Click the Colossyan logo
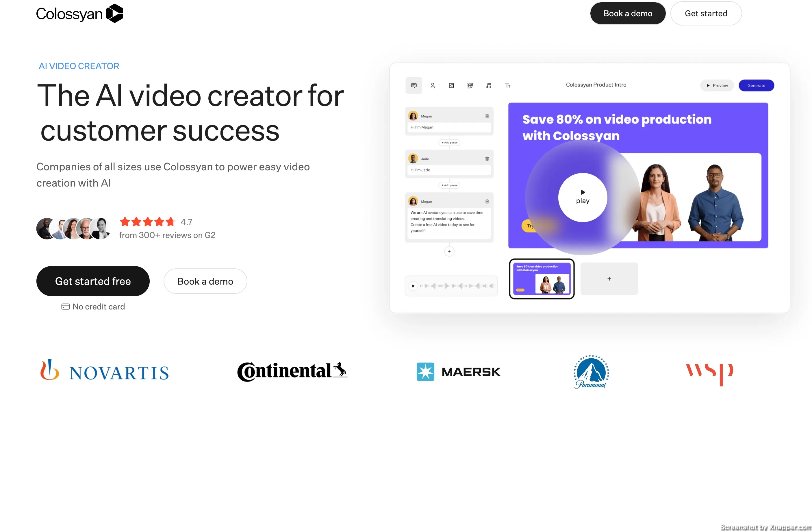Screen dimensions: 812x531 coord(79,14)
